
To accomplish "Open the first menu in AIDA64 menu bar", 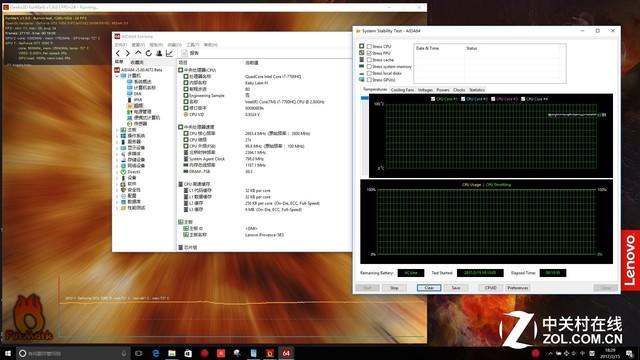I will coord(121,45).
